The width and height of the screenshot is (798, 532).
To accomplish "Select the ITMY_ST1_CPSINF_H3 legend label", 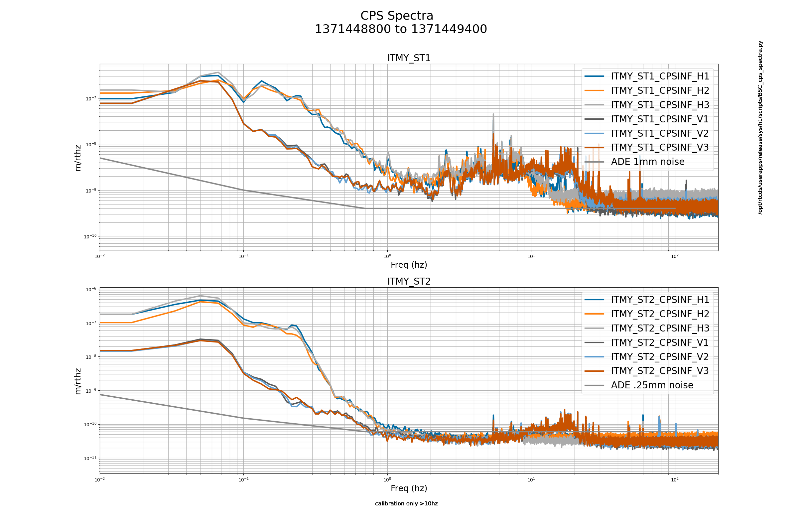I will point(660,105).
